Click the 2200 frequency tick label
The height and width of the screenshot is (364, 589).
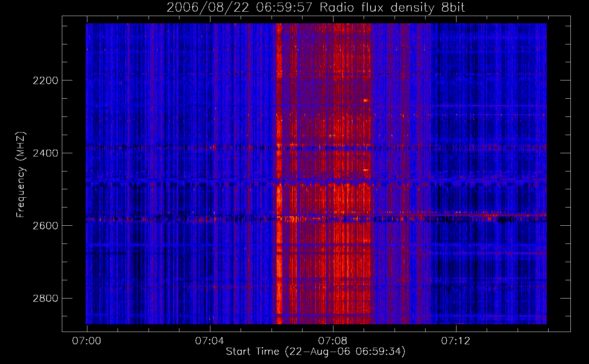46,80
